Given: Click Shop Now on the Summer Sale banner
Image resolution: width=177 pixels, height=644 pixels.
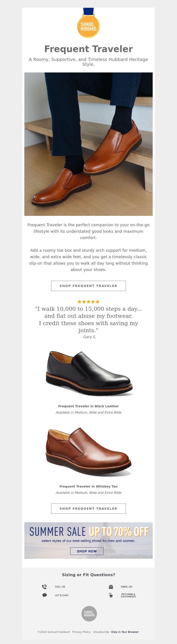Looking at the screenshot, I should 87,551.
